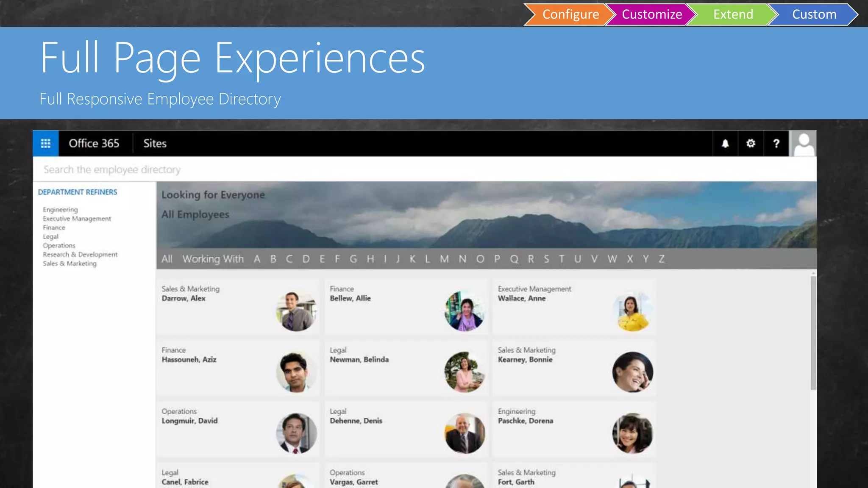Click the name Canel, Fabrice
Screen dimensions: 868x488
pyautogui.click(x=185, y=482)
